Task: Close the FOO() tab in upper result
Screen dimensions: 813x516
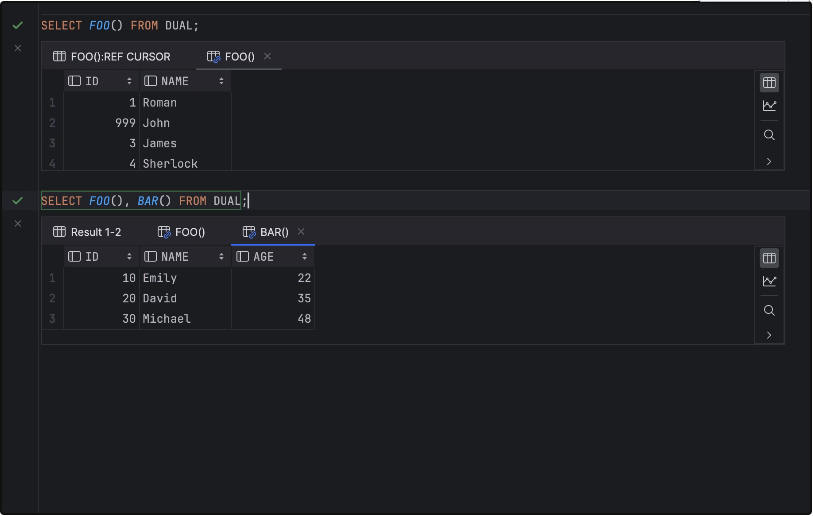Action: pyautogui.click(x=267, y=57)
